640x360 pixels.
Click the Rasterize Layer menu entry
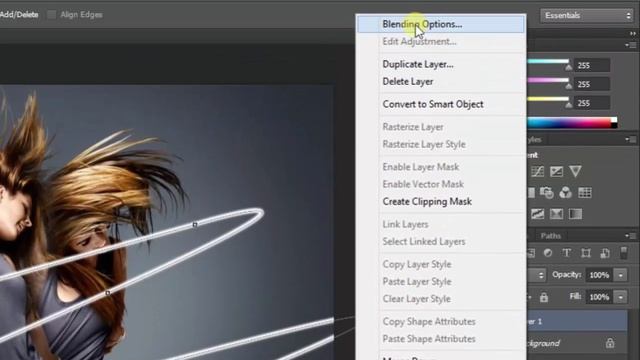(x=441, y=127)
